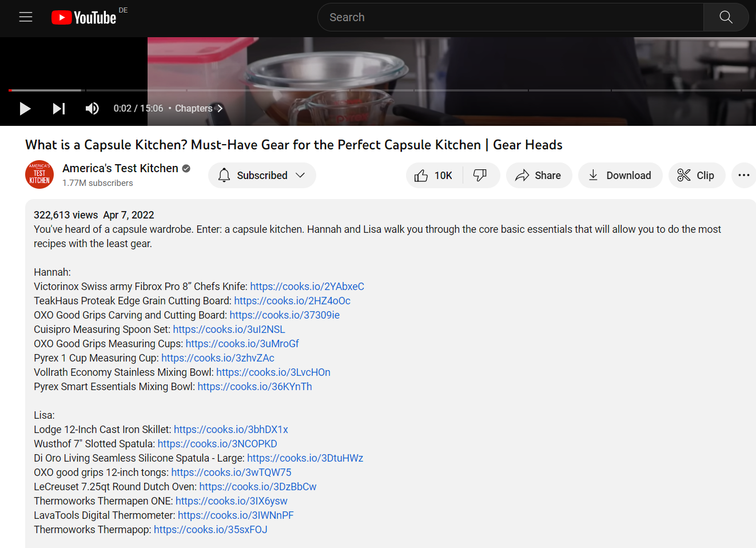The image size is (756, 548).
Task: Download the video
Action: (620, 175)
